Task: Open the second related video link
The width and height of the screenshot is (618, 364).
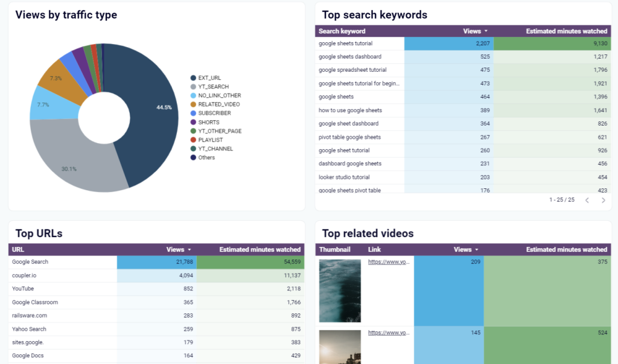Action: [389, 333]
